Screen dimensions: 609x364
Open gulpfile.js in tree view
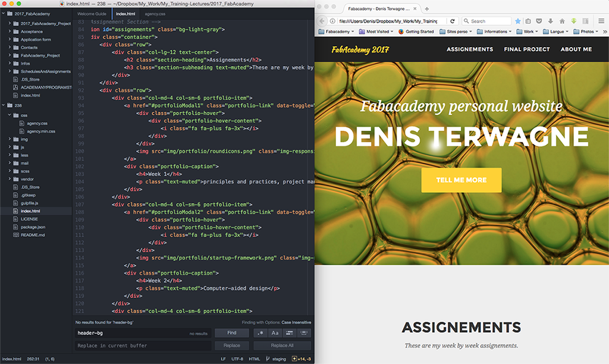click(x=29, y=203)
